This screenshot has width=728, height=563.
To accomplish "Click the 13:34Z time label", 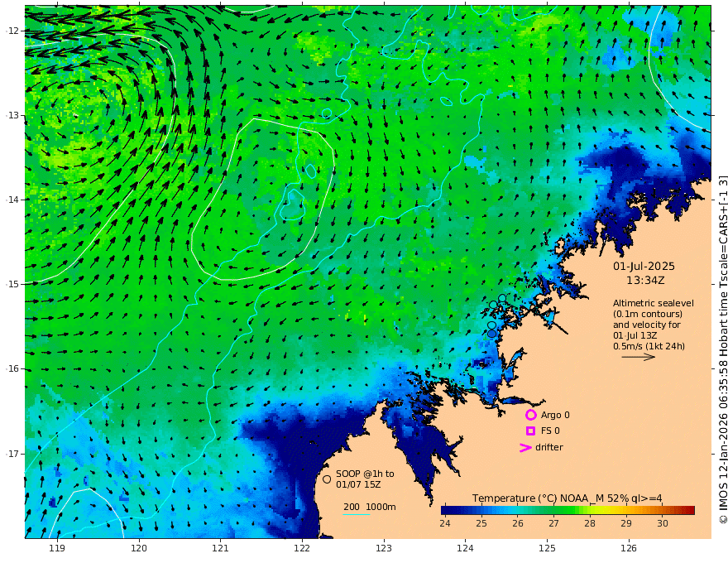I will pos(645,281).
